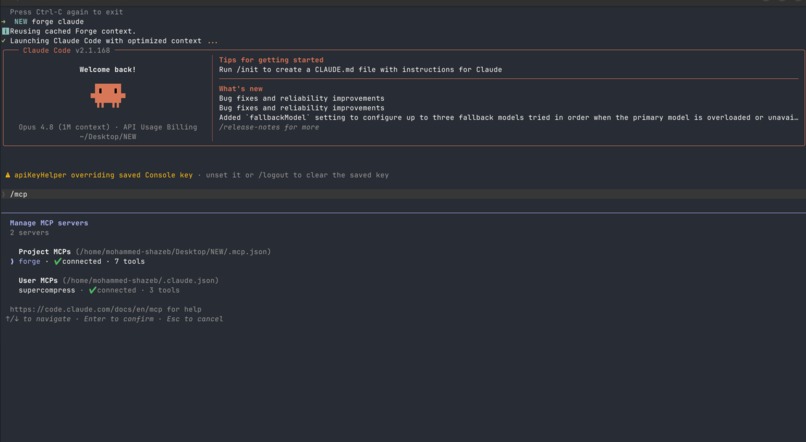Select the forge MCP server row
The image size is (806, 442).
click(77, 262)
